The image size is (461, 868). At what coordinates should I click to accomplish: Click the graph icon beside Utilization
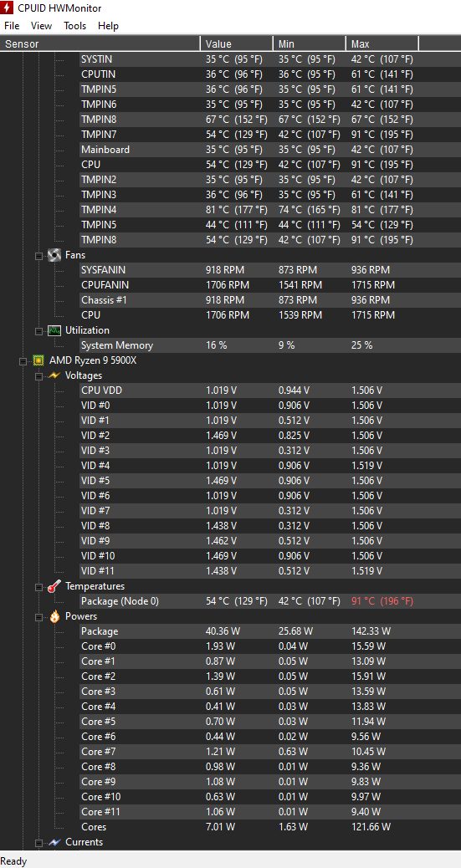coord(54,330)
